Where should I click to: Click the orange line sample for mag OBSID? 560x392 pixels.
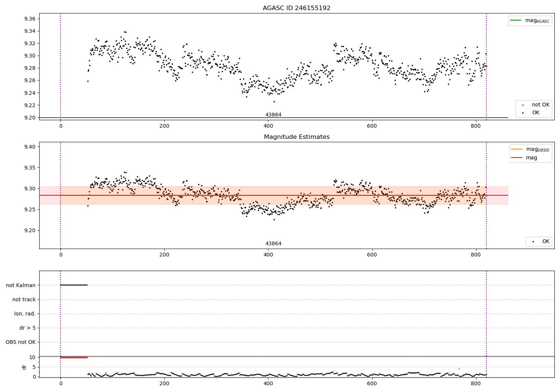pyautogui.click(x=517, y=149)
